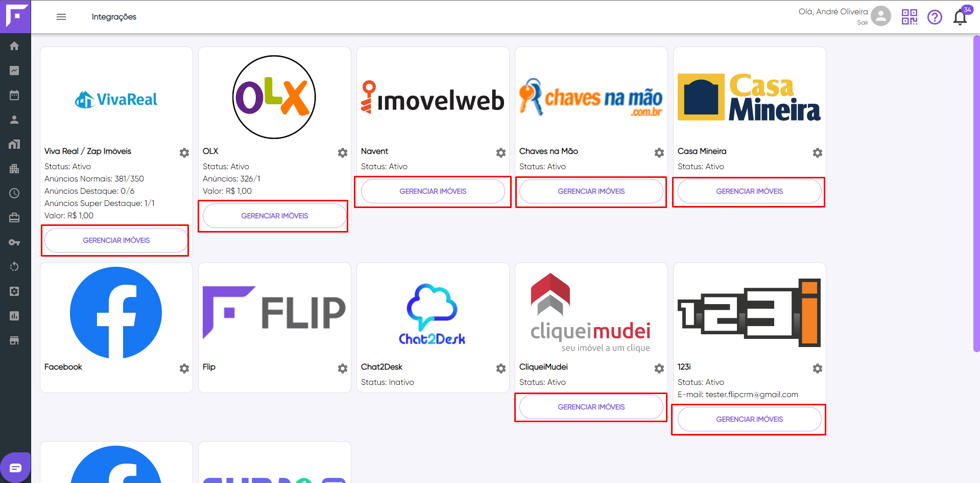Click 'Anúncios Normais: 381/350' text
The width and height of the screenshot is (980, 483).
pos(94,179)
